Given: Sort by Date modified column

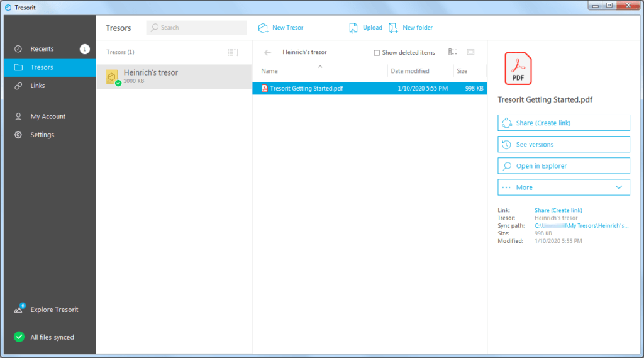Looking at the screenshot, I should [x=410, y=71].
